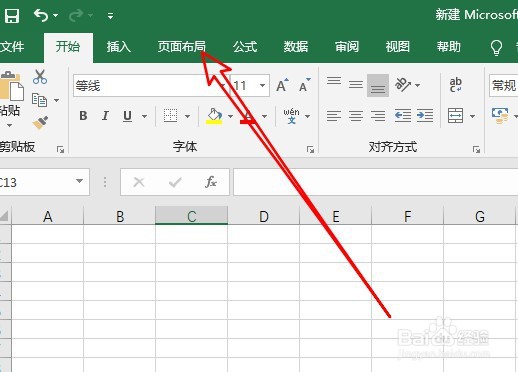Open the font size dropdown
This screenshot has height=372, width=518.
262,86
